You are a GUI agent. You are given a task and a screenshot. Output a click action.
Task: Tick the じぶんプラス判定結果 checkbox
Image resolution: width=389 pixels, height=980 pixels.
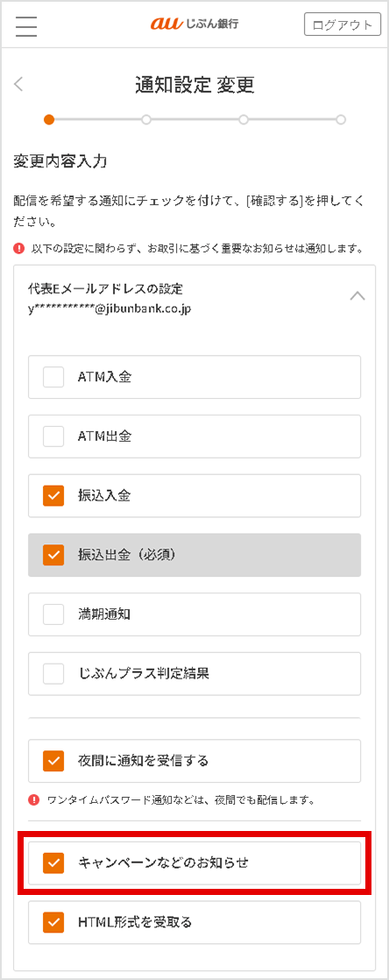pyautogui.click(x=53, y=673)
